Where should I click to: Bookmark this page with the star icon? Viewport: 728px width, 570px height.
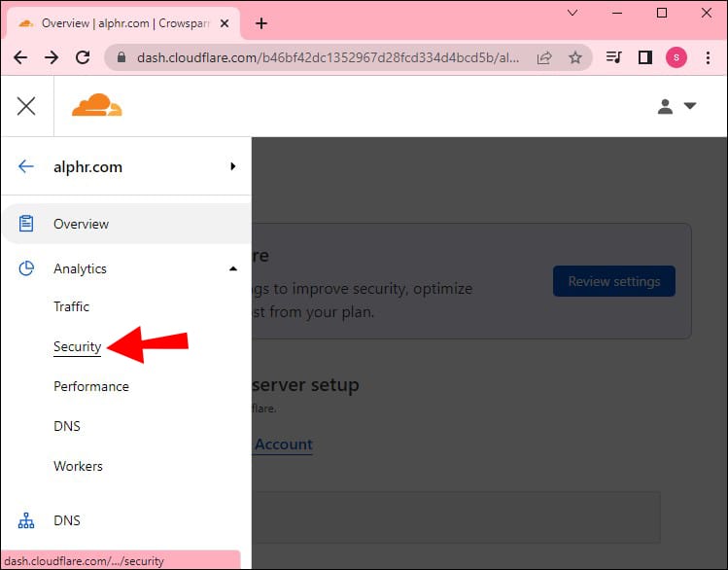coord(575,57)
